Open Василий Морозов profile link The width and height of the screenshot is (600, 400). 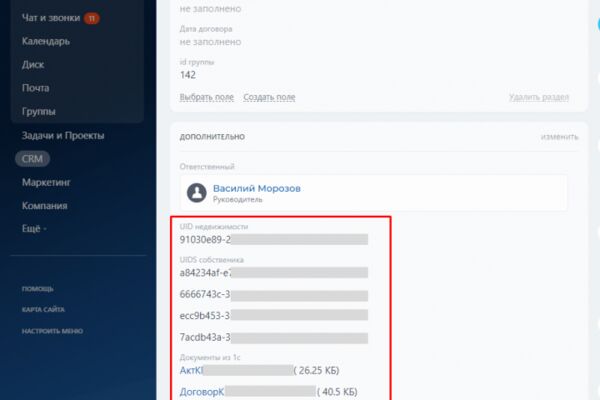pos(256,188)
